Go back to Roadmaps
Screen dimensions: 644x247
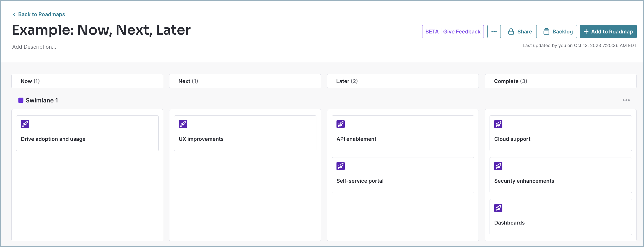39,14
